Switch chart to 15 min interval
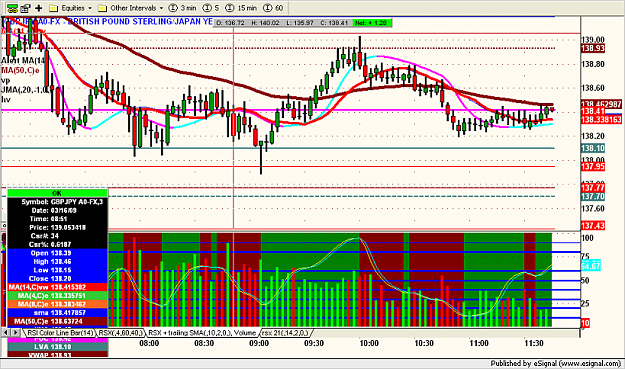This screenshot has width=625, height=369. 241,8
